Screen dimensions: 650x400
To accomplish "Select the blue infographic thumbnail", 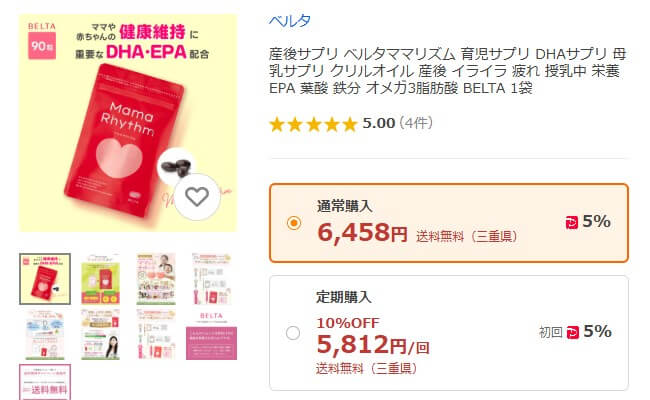I will pos(45,334).
